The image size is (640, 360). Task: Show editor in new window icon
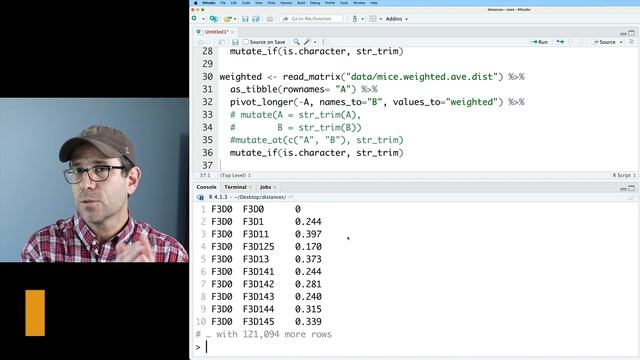(221, 42)
